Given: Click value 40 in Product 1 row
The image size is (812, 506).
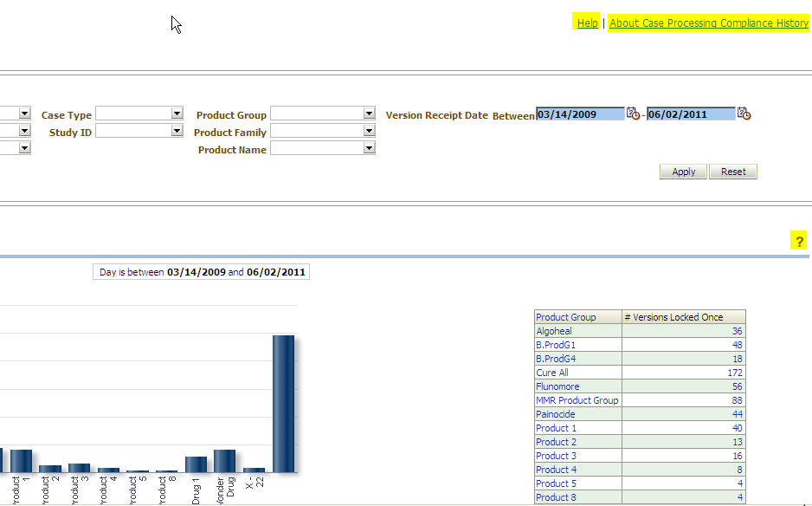Looking at the screenshot, I should [738, 428].
